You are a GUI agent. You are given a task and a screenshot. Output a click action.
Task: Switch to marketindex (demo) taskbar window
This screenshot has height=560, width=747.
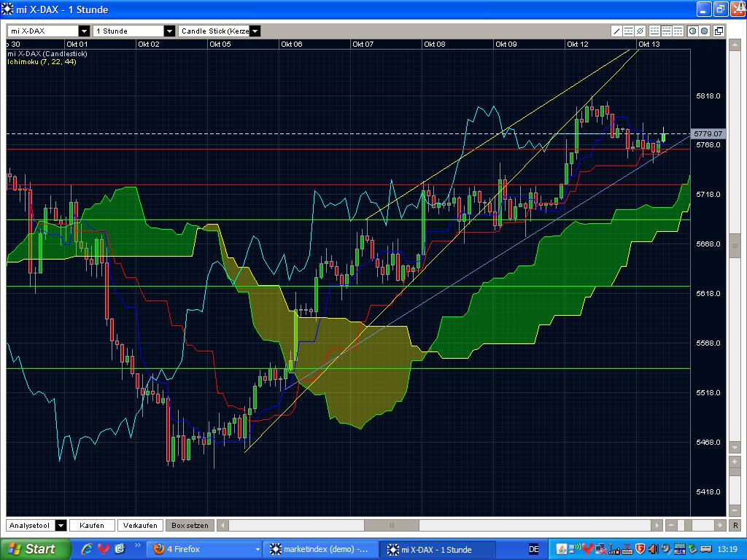click(321, 550)
